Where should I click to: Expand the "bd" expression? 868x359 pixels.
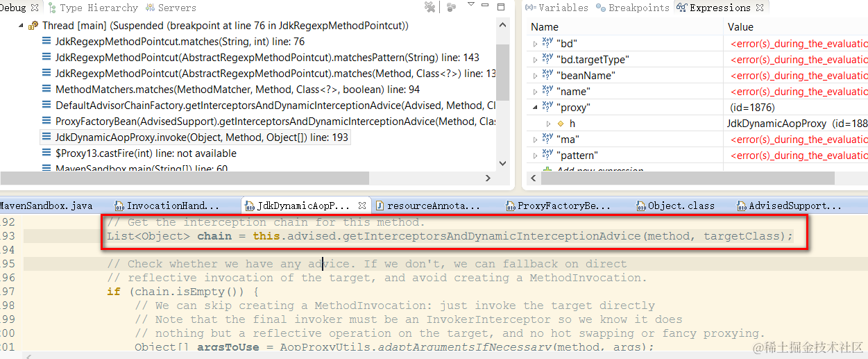(534, 43)
